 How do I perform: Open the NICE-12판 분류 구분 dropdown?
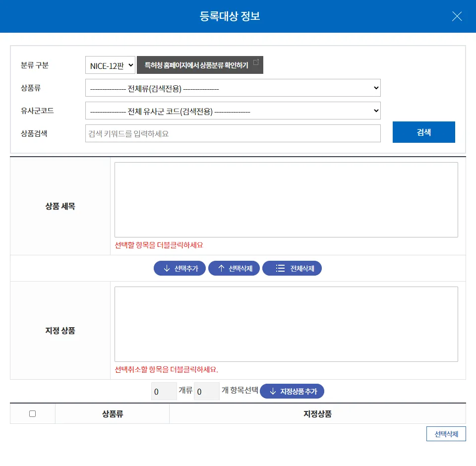pyautogui.click(x=110, y=65)
